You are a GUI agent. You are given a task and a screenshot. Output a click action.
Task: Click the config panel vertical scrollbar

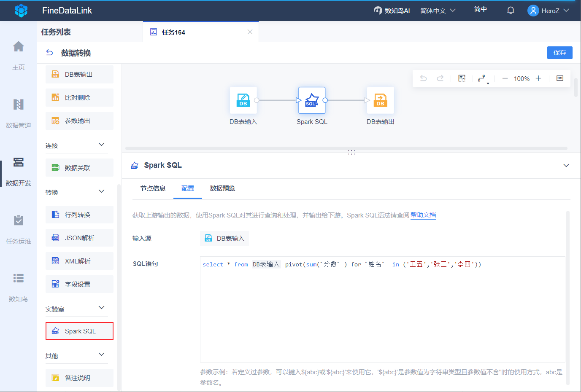click(x=568, y=298)
